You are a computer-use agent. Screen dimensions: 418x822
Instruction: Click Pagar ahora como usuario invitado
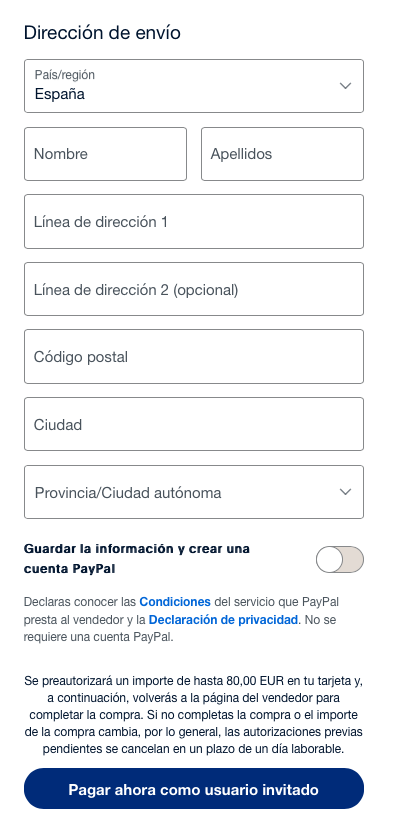coord(194,789)
